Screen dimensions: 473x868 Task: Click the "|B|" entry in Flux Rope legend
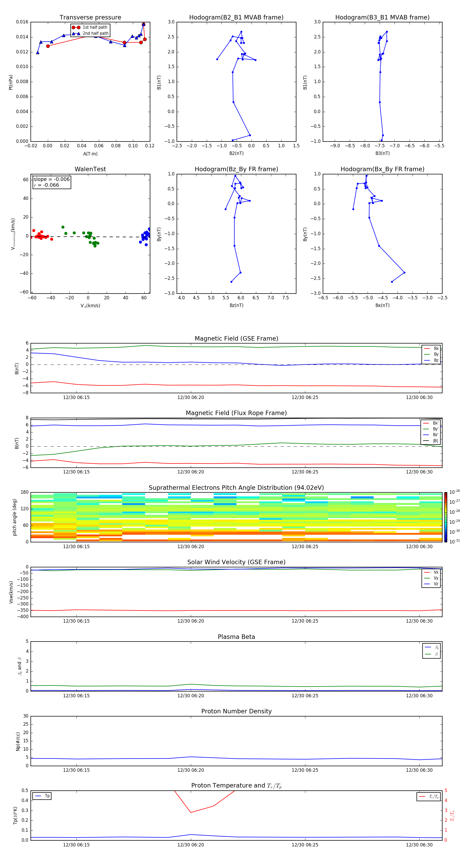pos(431,441)
